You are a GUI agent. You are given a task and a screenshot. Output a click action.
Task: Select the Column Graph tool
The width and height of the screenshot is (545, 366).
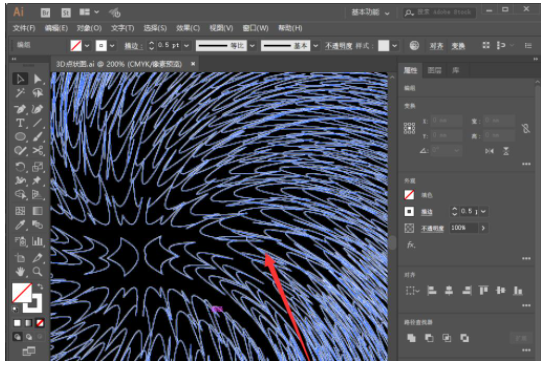point(38,241)
